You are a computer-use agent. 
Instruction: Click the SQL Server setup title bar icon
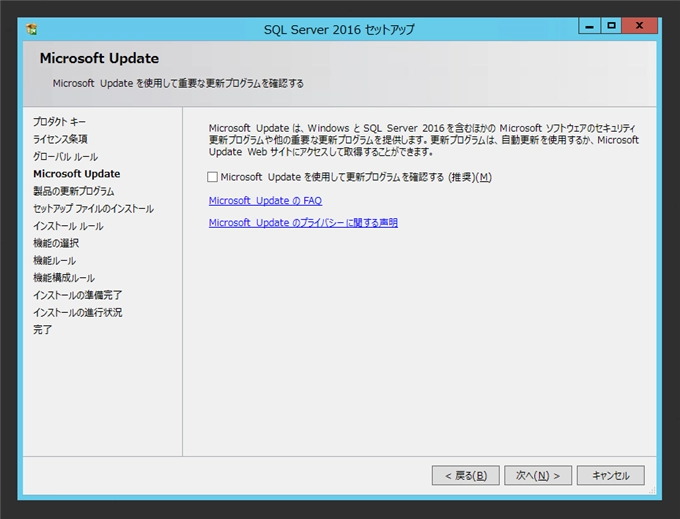pos(32,29)
